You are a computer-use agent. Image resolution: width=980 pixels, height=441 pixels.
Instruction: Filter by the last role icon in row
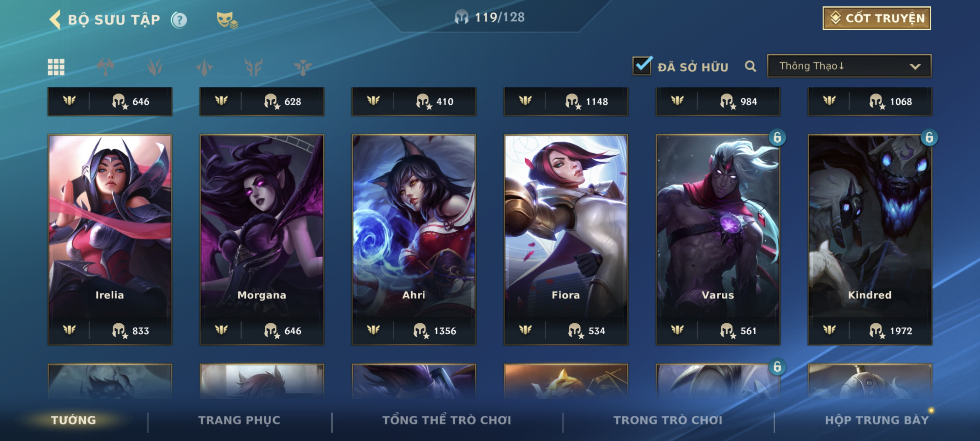pos(303,67)
